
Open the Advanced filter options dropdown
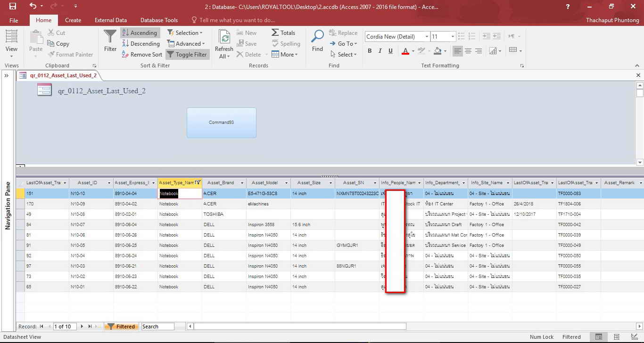click(x=187, y=44)
